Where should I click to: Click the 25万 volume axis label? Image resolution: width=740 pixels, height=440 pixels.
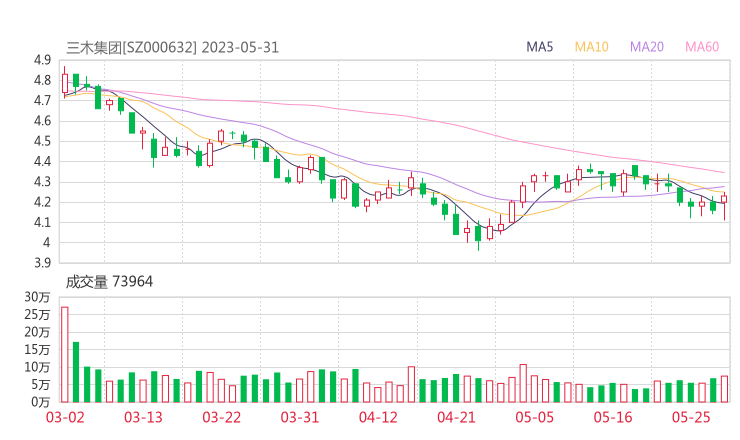tap(37, 314)
